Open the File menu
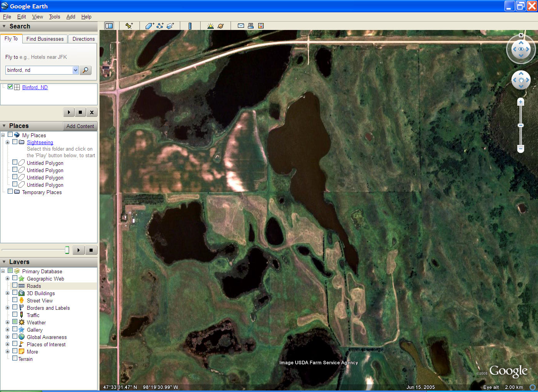Image resolution: width=538 pixels, height=392 pixels. (x=7, y=17)
